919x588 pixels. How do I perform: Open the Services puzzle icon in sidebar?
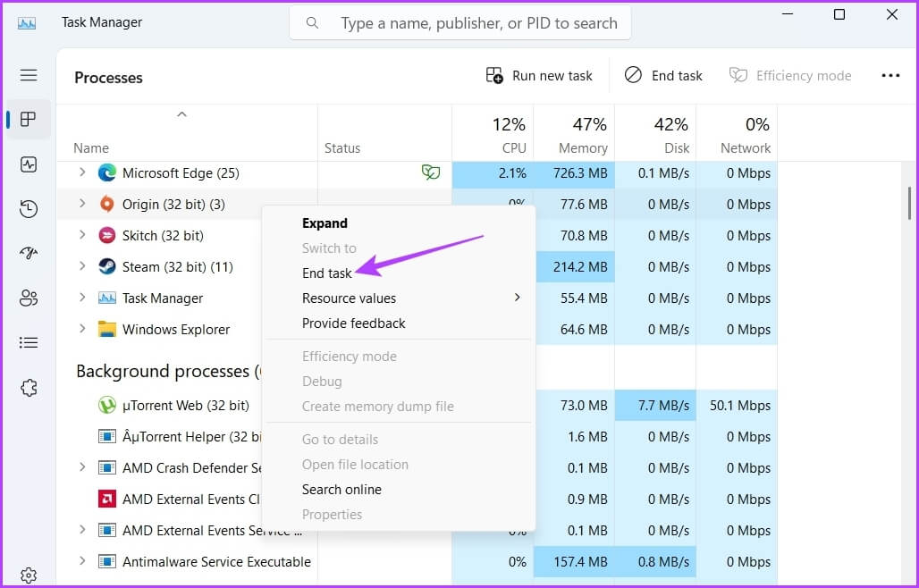tap(28, 388)
